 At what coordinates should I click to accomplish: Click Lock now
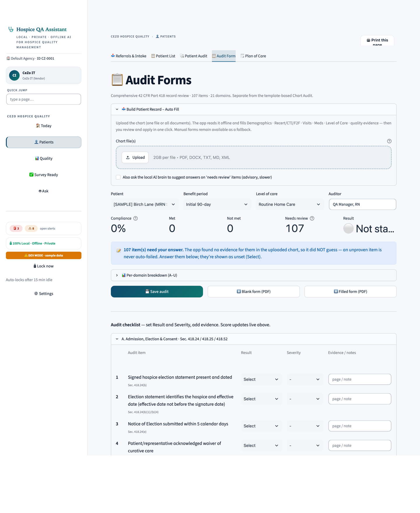43,266
